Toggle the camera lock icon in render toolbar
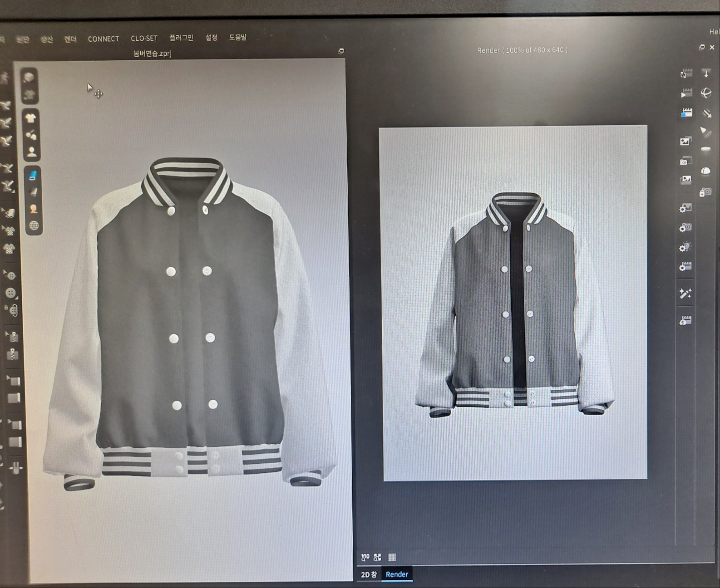This screenshot has height=588, width=720. click(705, 192)
